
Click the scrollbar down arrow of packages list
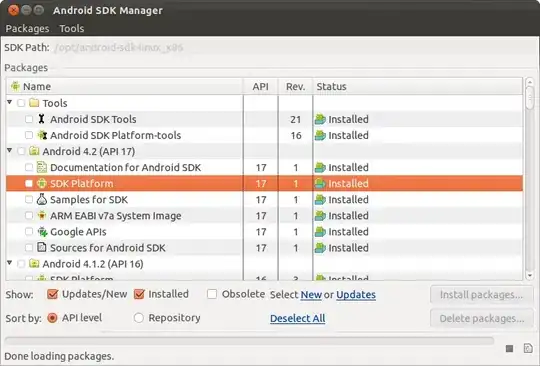[x=530, y=275]
